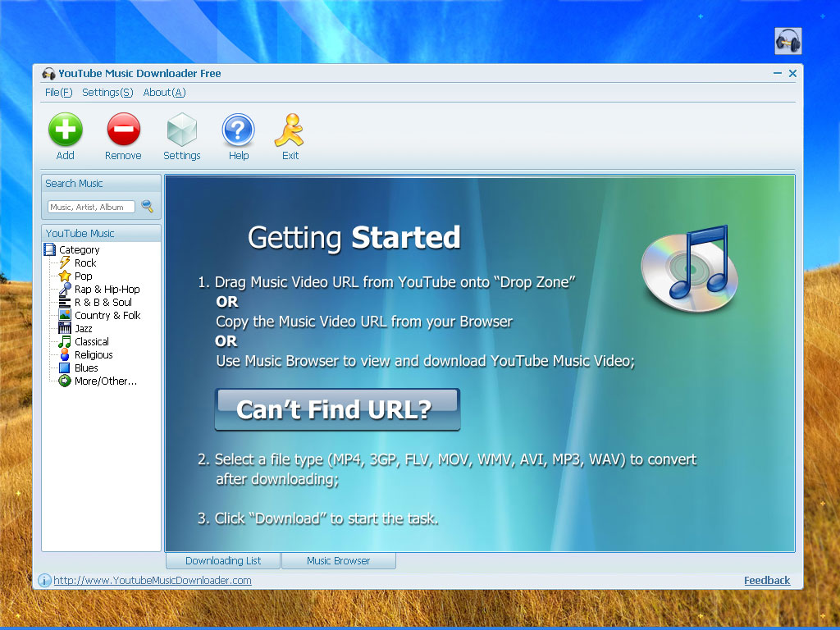Click the Can't Find URL? button

(x=337, y=409)
